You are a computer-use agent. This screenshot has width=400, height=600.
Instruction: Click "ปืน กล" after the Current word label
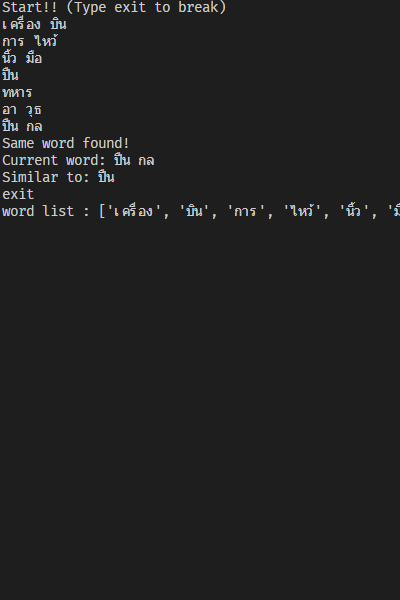point(134,160)
